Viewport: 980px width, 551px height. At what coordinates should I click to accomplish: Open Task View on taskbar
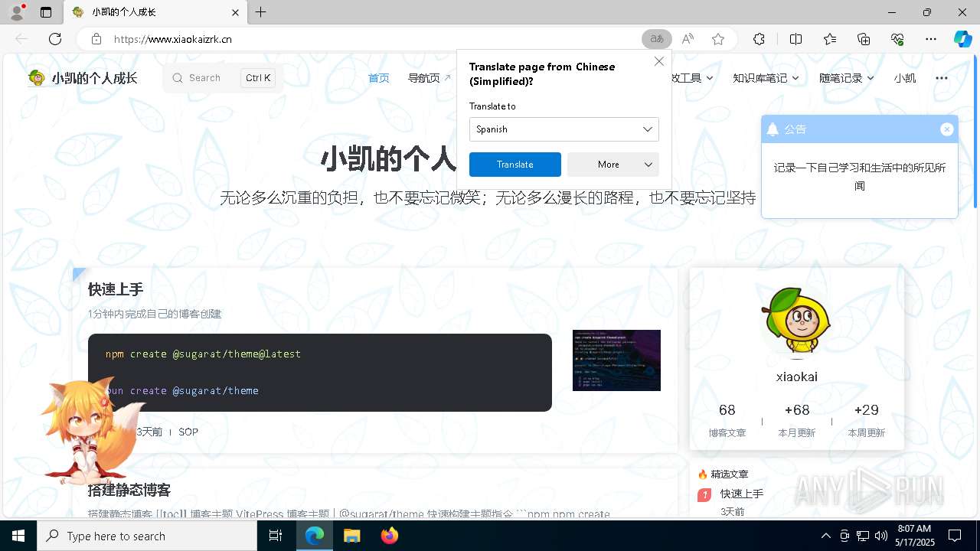click(276, 536)
